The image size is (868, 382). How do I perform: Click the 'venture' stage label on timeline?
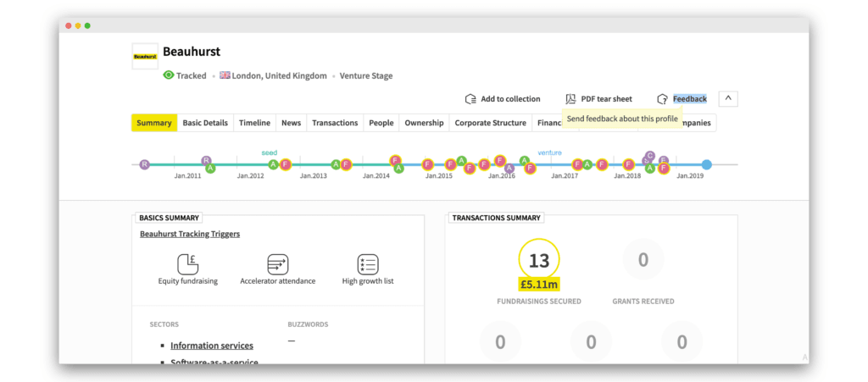(x=549, y=152)
